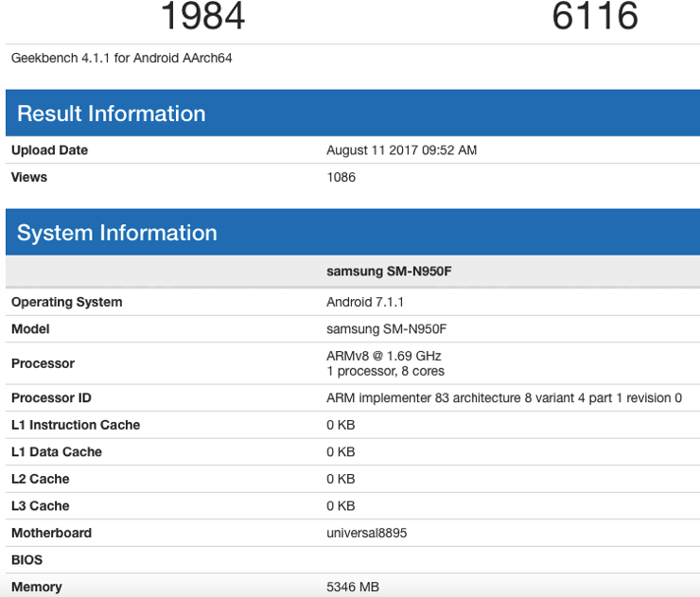The height and width of the screenshot is (597, 700).
Task: Click the single-core score 1984
Action: (x=202, y=16)
